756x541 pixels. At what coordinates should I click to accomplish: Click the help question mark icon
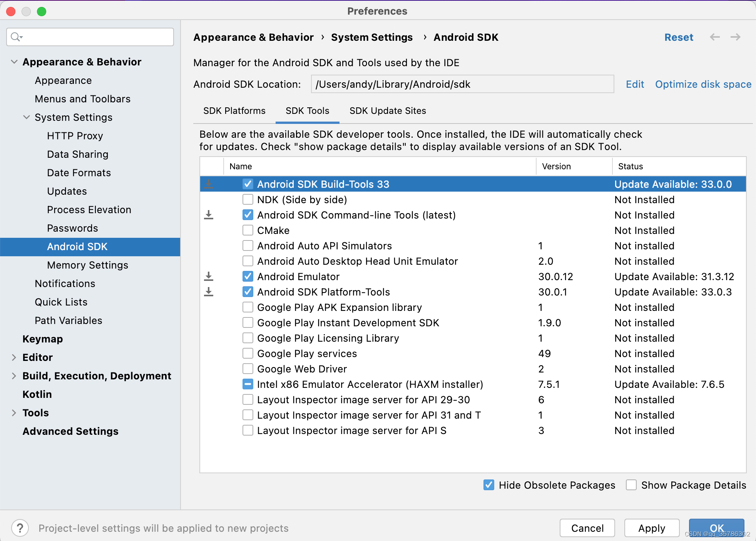pyautogui.click(x=20, y=528)
